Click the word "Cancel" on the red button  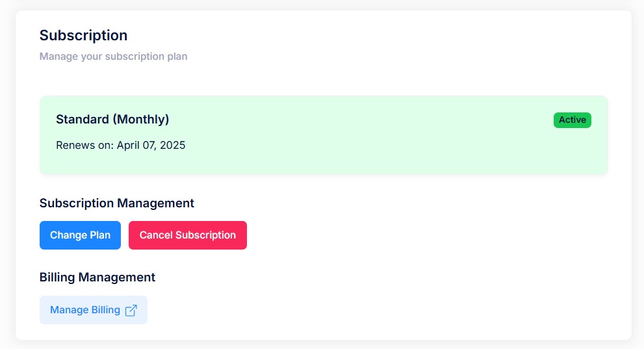156,235
